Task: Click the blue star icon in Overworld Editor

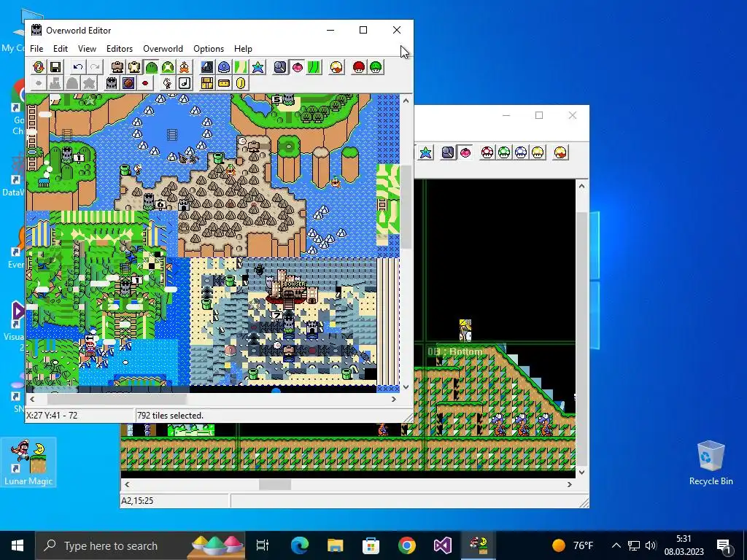Action: 258,67
